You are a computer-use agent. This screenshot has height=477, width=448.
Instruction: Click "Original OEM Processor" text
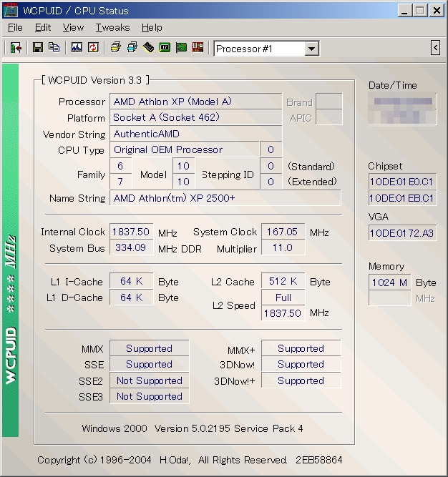pos(168,149)
